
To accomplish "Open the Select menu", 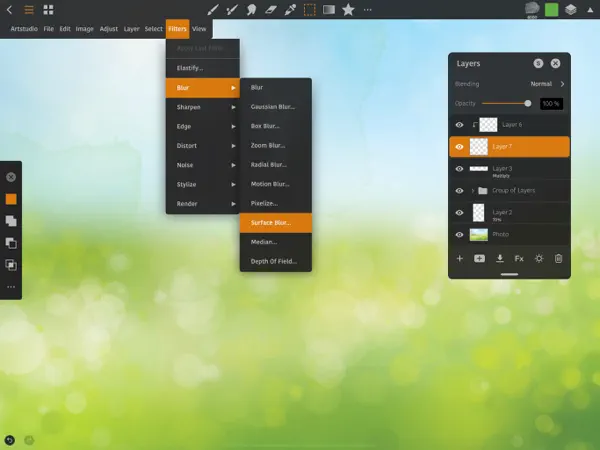I will 153,29.
